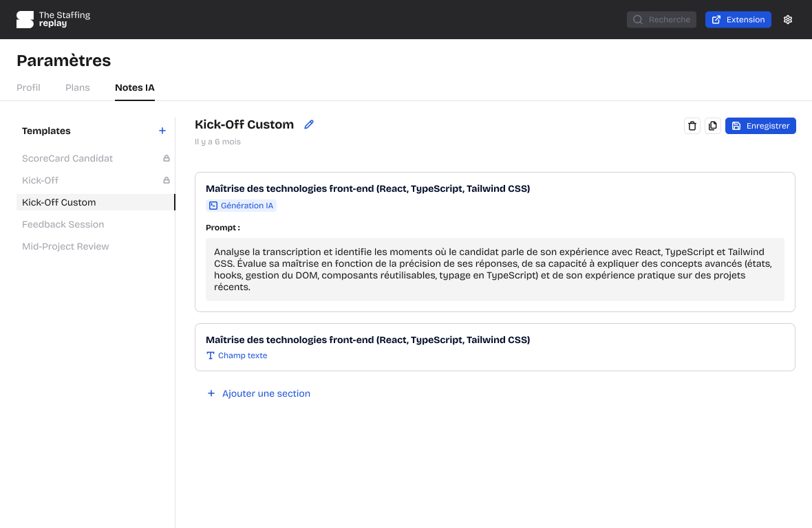Open the Extension button in header
The width and height of the screenshot is (812, 528).
point(738,20)
